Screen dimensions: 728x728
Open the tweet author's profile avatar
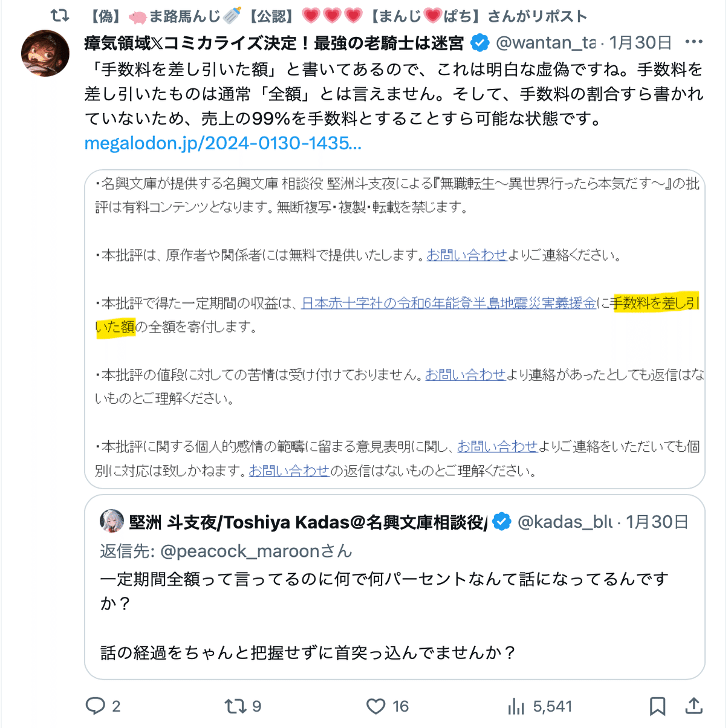coord(45,53)
